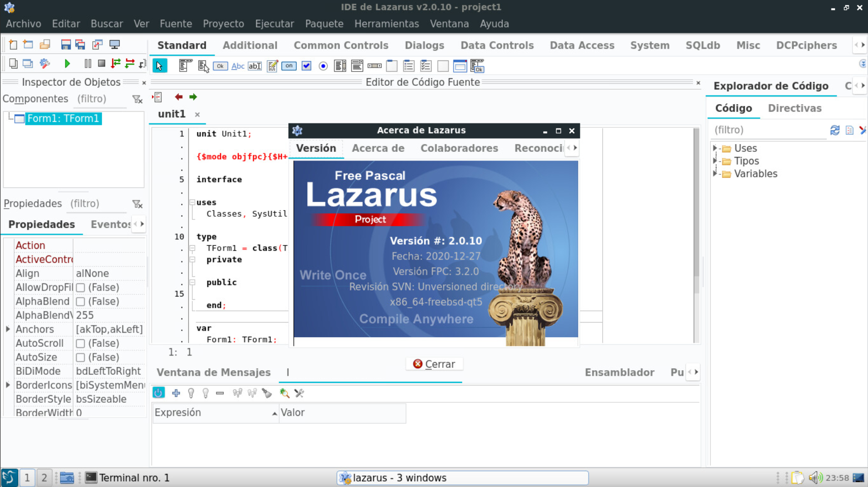Sort by the Expresión column header
868x487 pixels.
point(216,413)
